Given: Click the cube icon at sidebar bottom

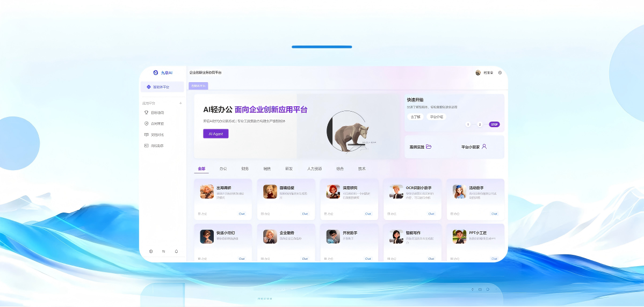Looking at the screenshot, I should 151,251.
